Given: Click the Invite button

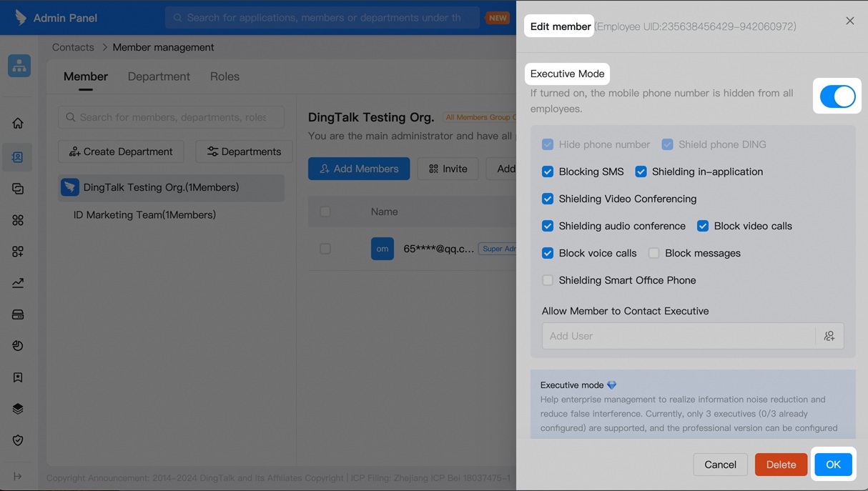Looking at the screenshot, I should (448, 169).
